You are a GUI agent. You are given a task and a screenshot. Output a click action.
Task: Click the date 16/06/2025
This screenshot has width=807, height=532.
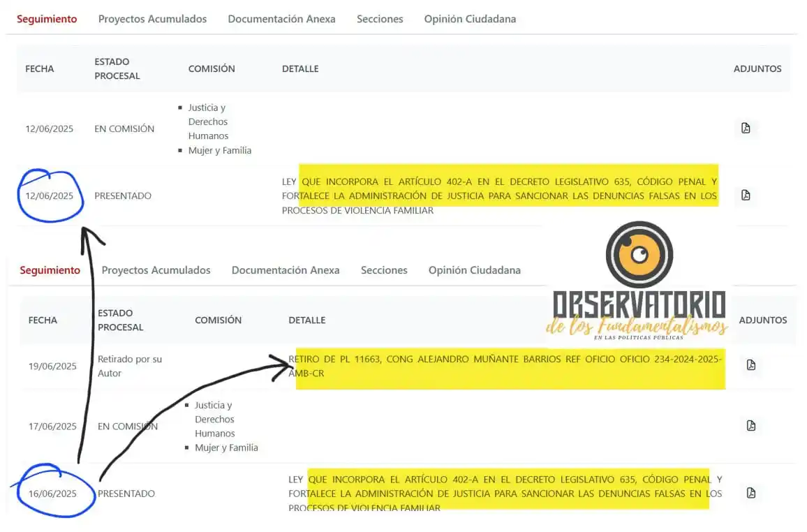click(52, 494)
